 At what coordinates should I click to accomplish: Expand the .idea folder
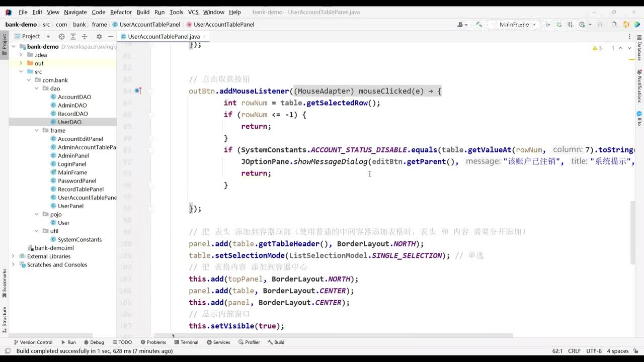pyautogui.click(x=21, y=55)
